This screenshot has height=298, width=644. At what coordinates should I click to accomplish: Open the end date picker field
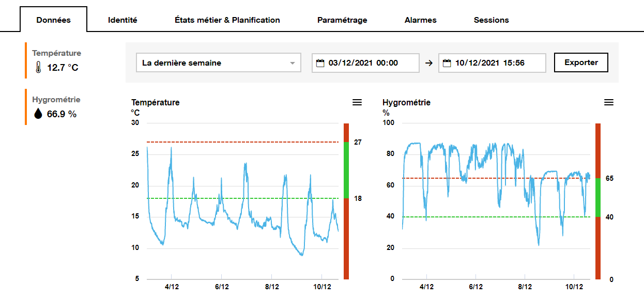[x=492, y=62]
